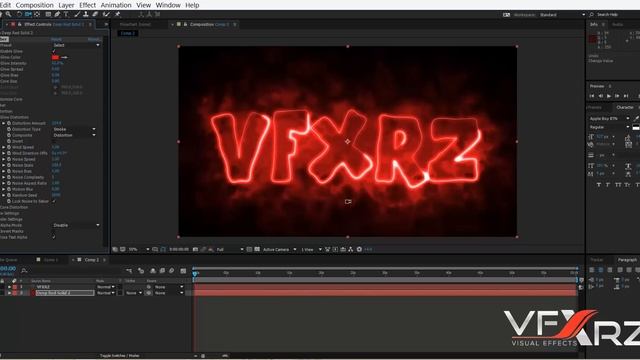Toggle the Distortion Amount stopwatch
The width and height of the screenshot is (640, 360).
9,123
